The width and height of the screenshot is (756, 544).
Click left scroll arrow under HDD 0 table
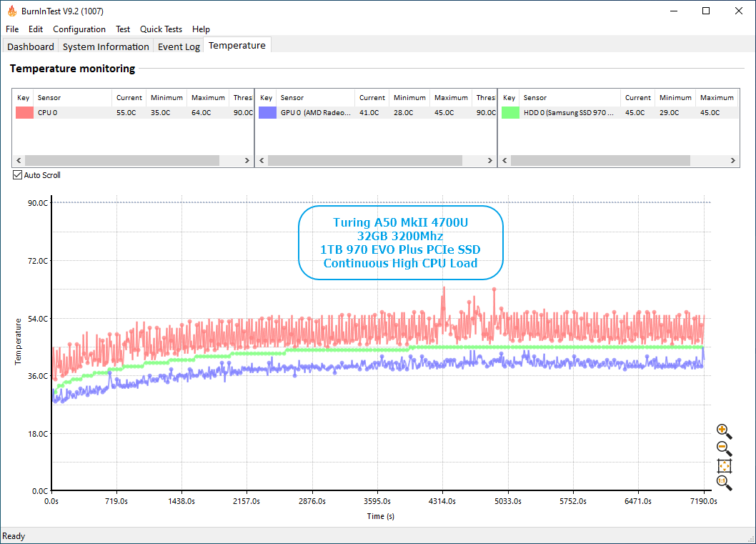tap(504, 160)
